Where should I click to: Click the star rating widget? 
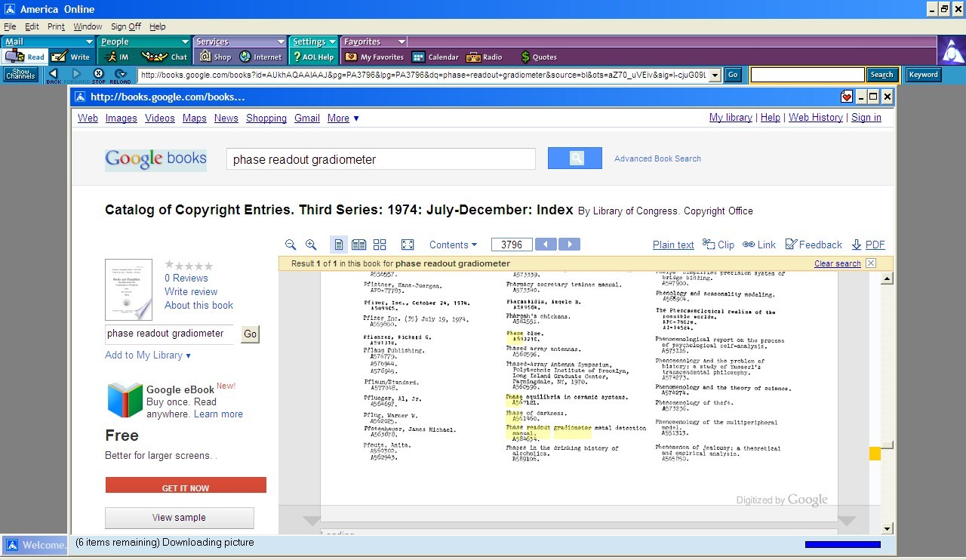tap(189, 266)
